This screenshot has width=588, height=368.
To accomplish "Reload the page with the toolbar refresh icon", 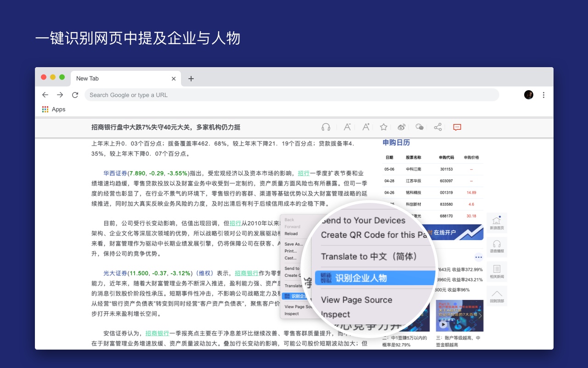I will pyautogui.click(x=75, y=95).
